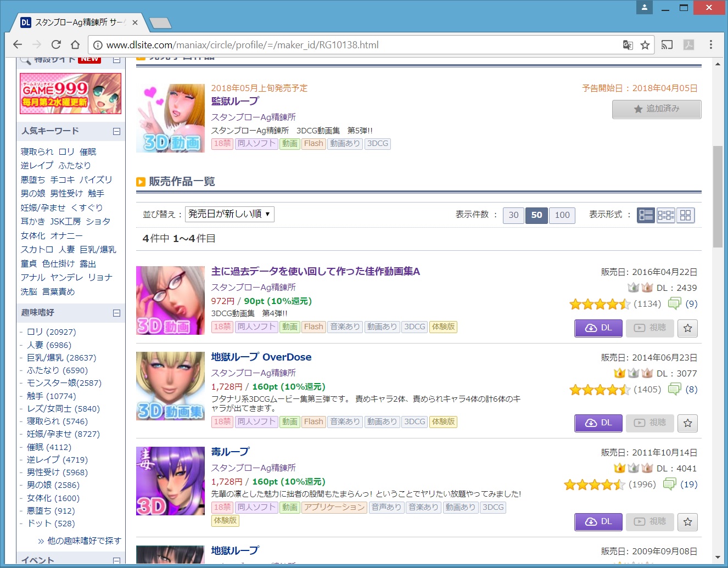Open a new browser tab
728x568 pixels.
160,23
